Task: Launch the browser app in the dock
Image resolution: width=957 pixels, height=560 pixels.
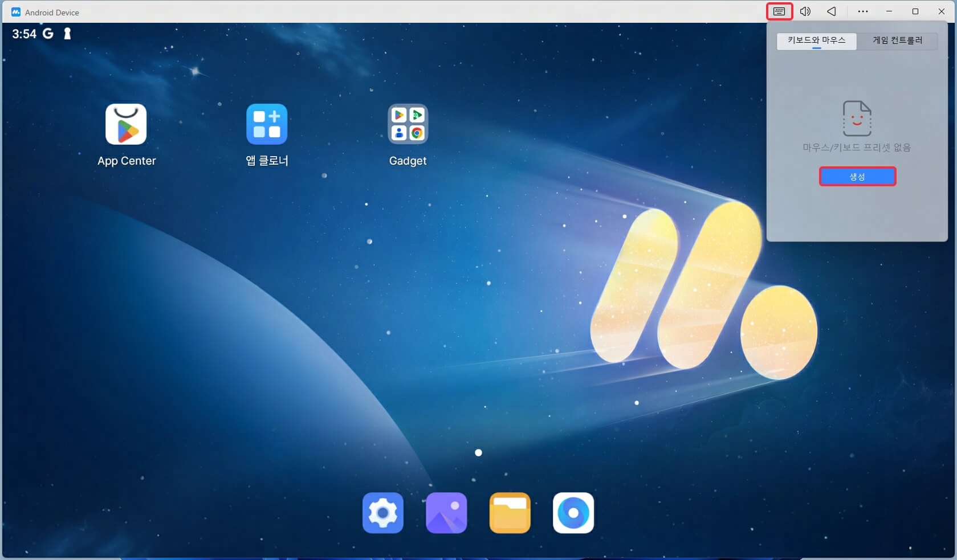Action: pyautogui.click(x=573, y=513)
